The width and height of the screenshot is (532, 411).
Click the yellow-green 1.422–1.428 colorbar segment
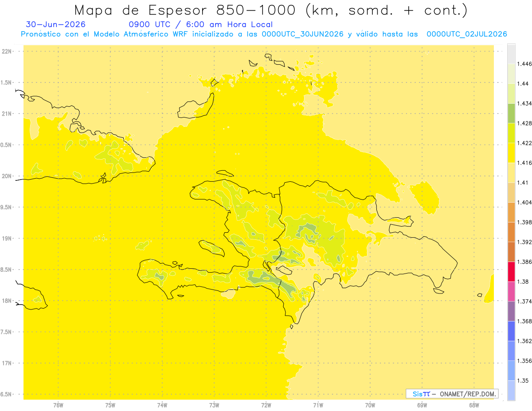[x=511, y=133]
